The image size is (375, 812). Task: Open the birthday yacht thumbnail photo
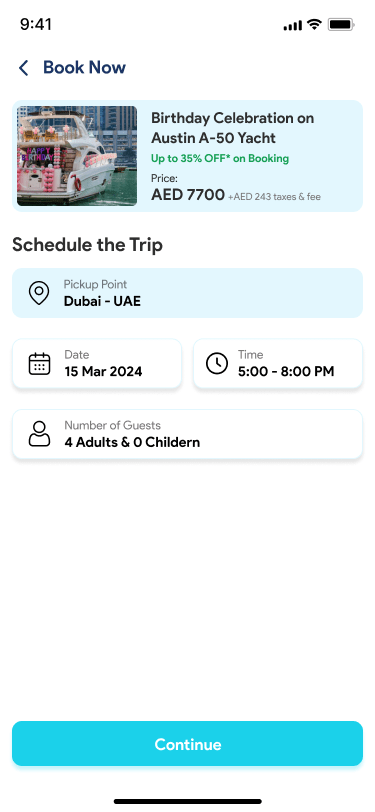(x=77, y=156)
